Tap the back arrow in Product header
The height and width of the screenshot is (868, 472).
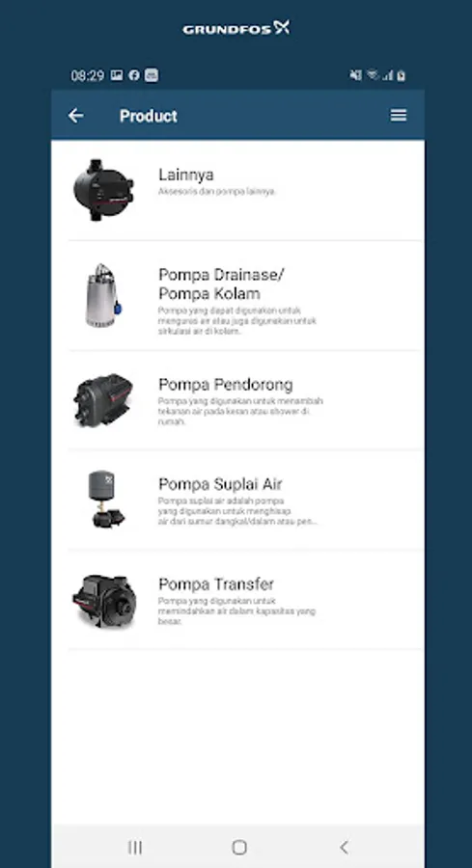76,115
